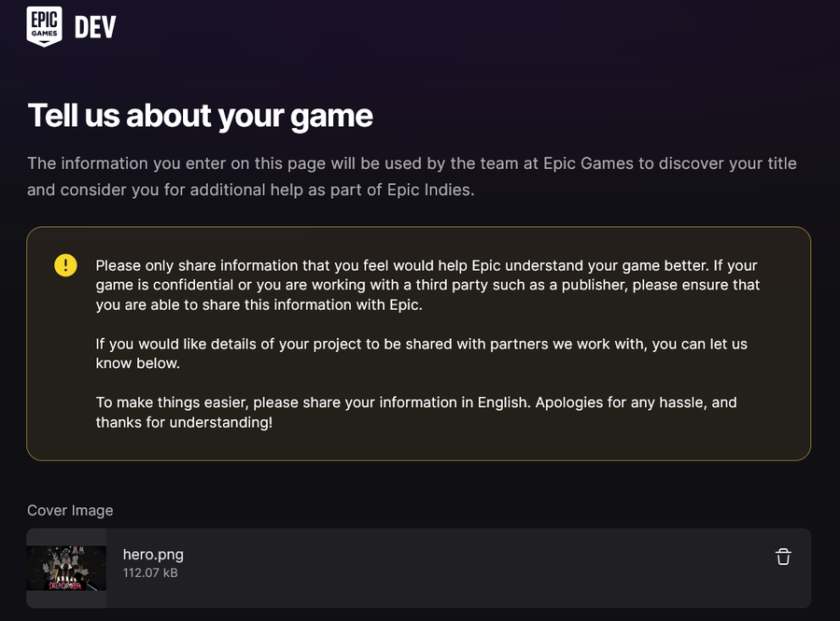Click the paragraph about sharing with partners

pos(421,353)
